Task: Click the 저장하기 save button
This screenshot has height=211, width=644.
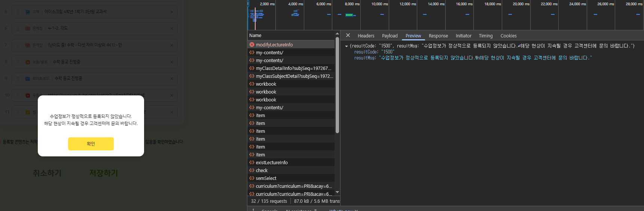Action: coord(103,173)
